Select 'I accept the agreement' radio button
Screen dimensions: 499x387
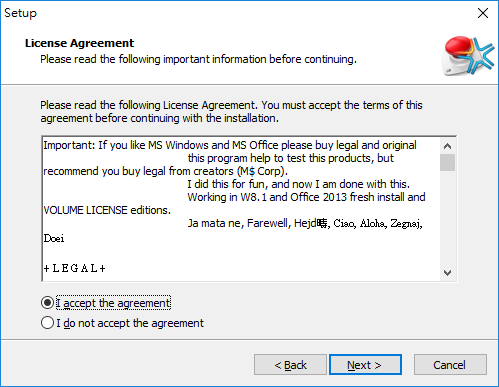click(47, 303)
